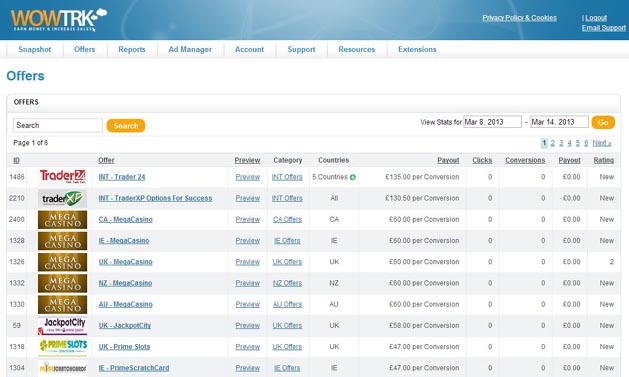Preview the INT - Trader 24 offer
Viewport: 629px width, 377px height.
[x=248, y=177]
